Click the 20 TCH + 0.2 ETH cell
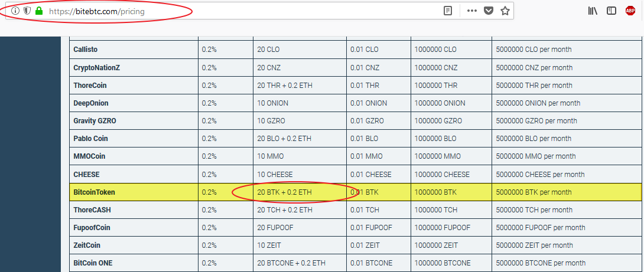This screenshot has width=644, height=272. pyautogui.click(x=300, y=209)
